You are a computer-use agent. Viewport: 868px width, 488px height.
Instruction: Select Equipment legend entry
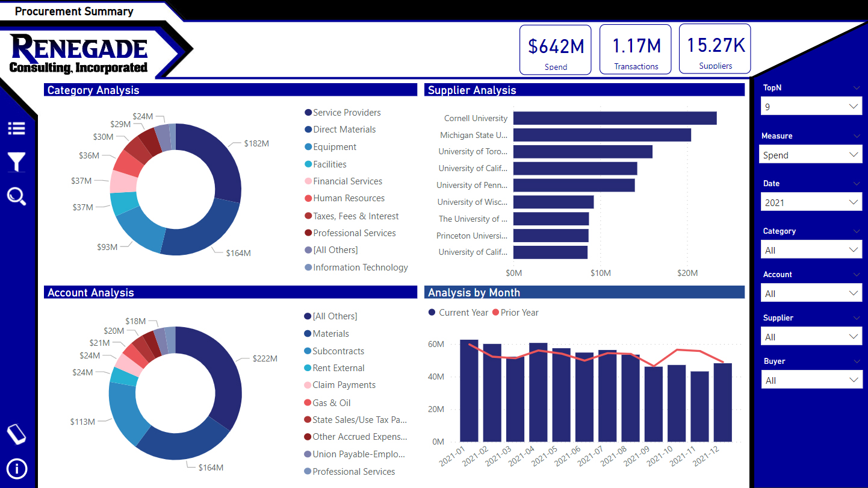[x=330, y=147]
